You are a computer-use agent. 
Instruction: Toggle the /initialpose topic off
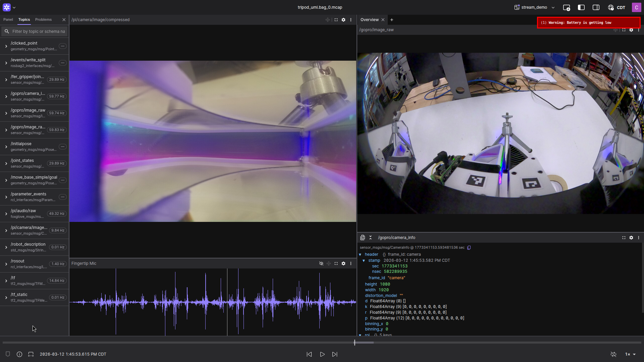pos(63,146)
